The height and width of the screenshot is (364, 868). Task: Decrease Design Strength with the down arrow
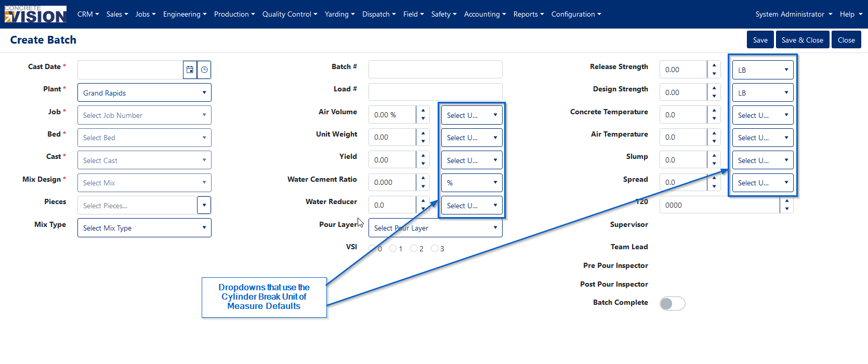(714, 97)
